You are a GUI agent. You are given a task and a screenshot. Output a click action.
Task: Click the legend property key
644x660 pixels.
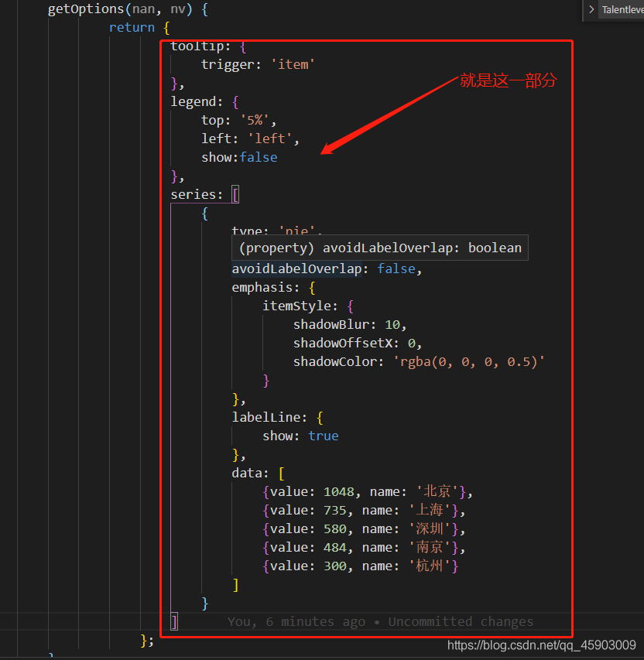(192, 102)
